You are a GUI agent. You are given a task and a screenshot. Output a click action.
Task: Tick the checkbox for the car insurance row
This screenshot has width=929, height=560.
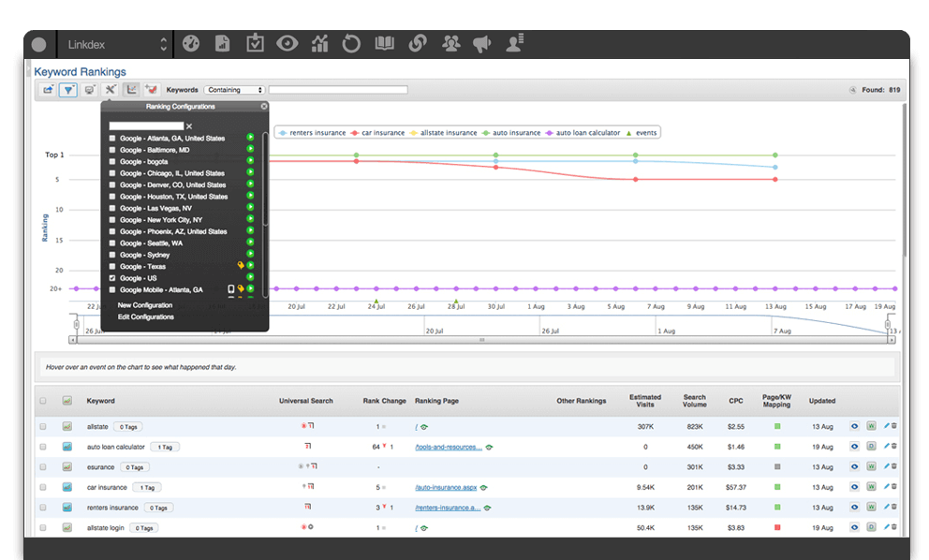tap(43, 487)
